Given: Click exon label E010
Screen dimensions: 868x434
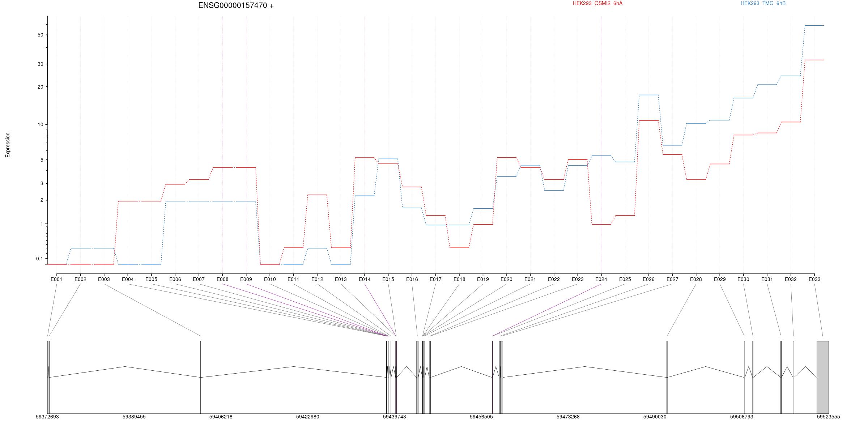Looking at the screenshot, I should tap(270, 279).
